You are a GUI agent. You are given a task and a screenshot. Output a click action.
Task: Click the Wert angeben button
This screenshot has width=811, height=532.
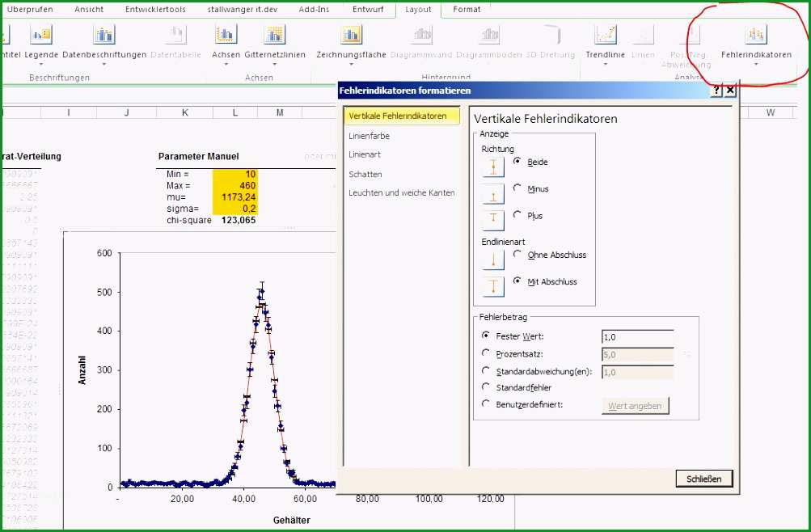pos(636,406)
